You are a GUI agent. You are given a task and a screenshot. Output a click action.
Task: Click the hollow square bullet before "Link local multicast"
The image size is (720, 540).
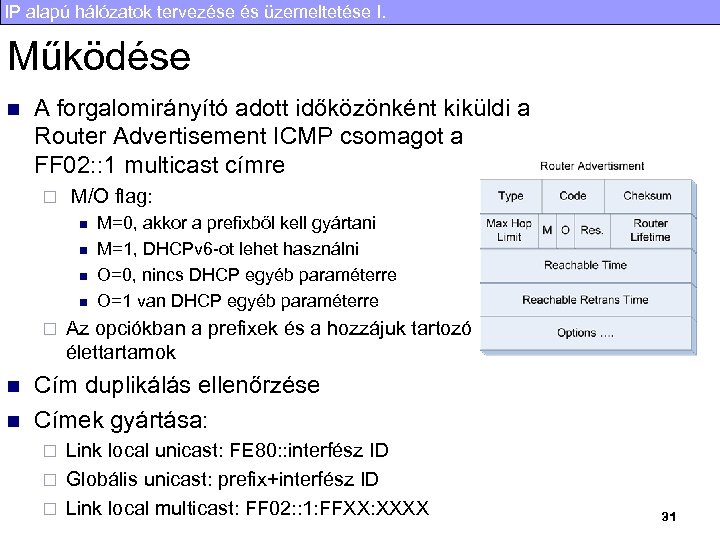coord(50,509)
